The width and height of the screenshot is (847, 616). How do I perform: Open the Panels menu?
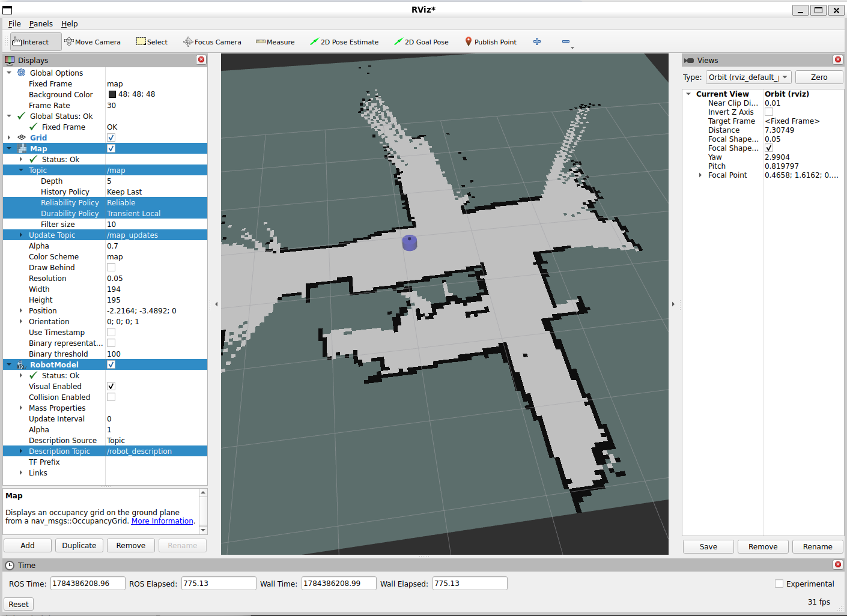41,24
